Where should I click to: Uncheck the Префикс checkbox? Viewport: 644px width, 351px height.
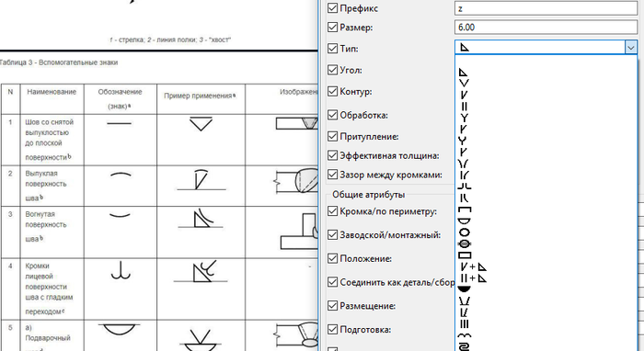[333, 7]
